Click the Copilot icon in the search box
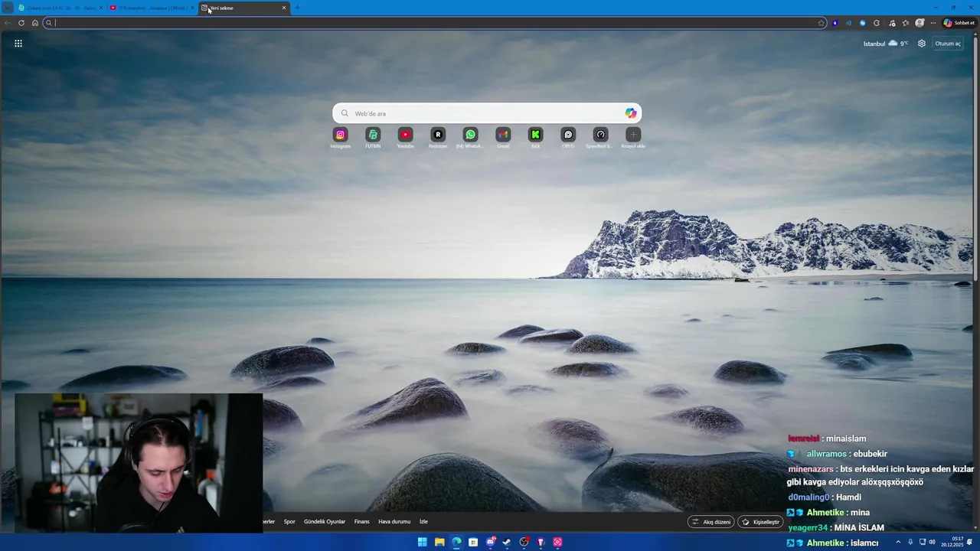 pos(630,113)
